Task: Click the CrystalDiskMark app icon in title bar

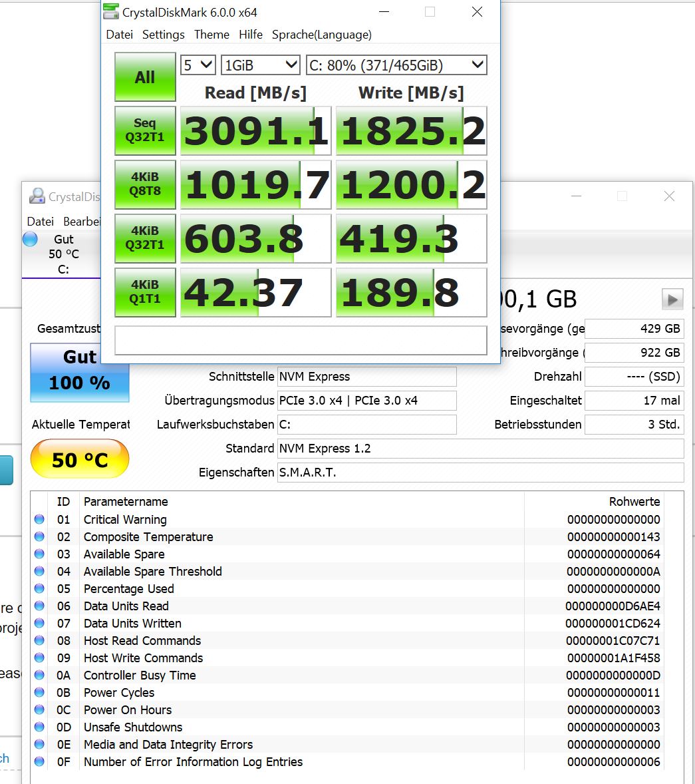Action: (x=111, y=11)
